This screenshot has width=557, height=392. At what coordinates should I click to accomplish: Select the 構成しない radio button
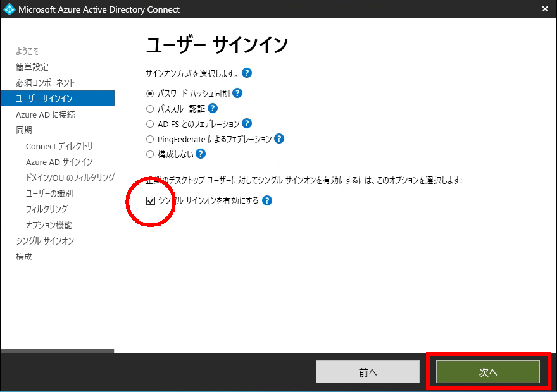point(150,154)
